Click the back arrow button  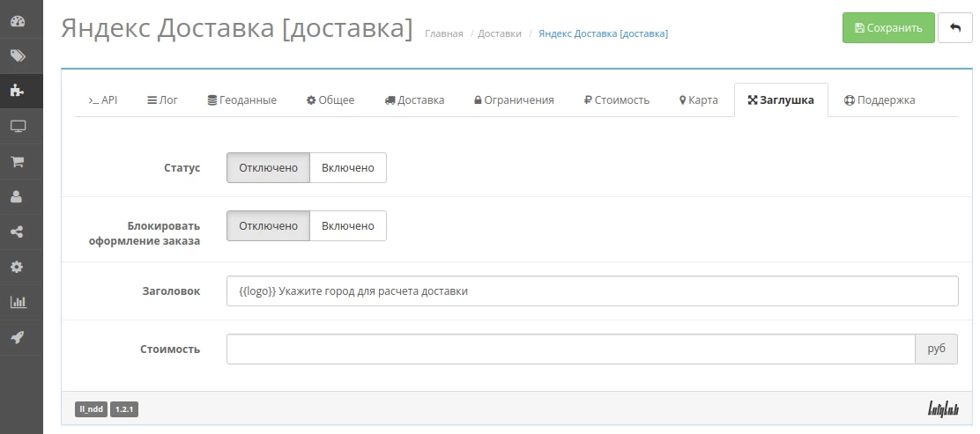(955, 27)
